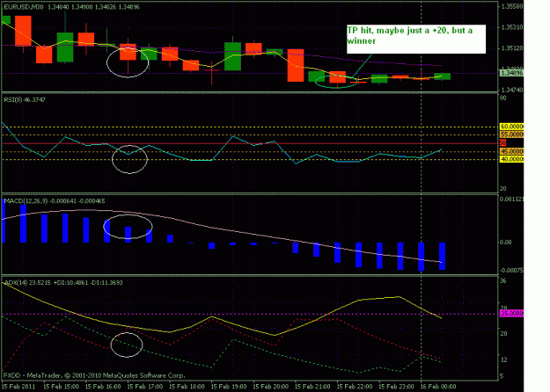Viewport: 550px width, 392px height.
Task: Click the MACD(12,26,9) indicator label
Action: point(55,201)
